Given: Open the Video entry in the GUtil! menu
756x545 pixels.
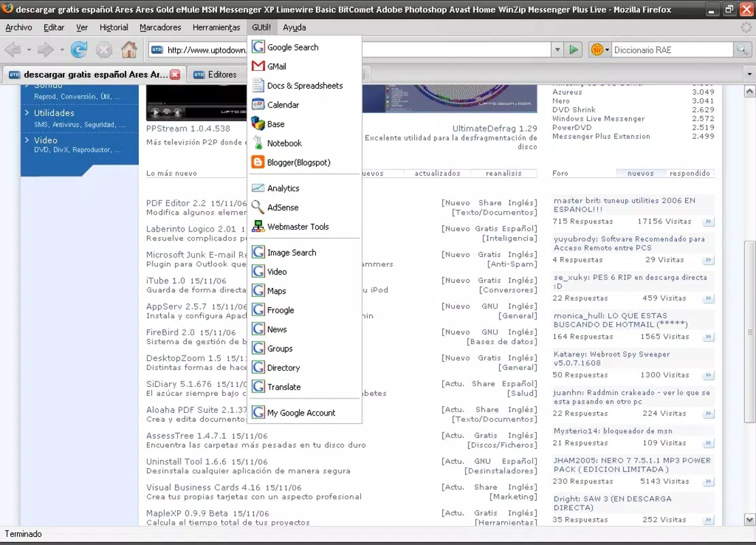Looking at the screenshot, I should 304,272.
